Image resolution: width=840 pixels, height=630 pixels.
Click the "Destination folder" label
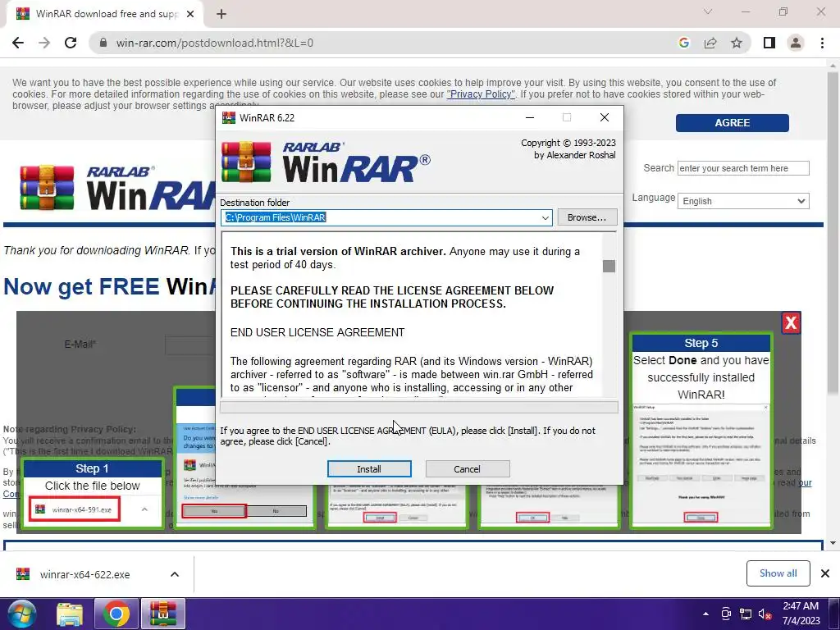pyautogui.click(x=254, y=203)
